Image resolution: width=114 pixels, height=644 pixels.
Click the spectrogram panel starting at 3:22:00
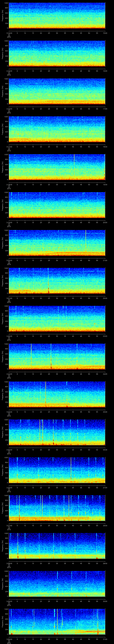(57, 318)
